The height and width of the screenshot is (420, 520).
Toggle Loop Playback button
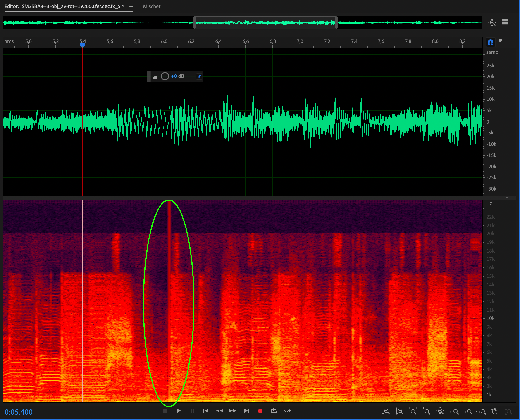pyautogui.click(x=274, y=411)
